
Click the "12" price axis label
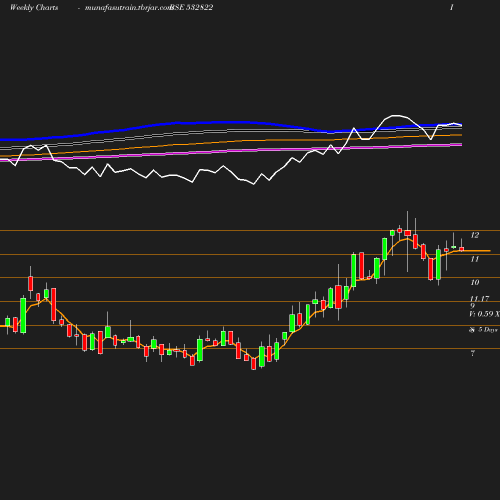point(475,235)
